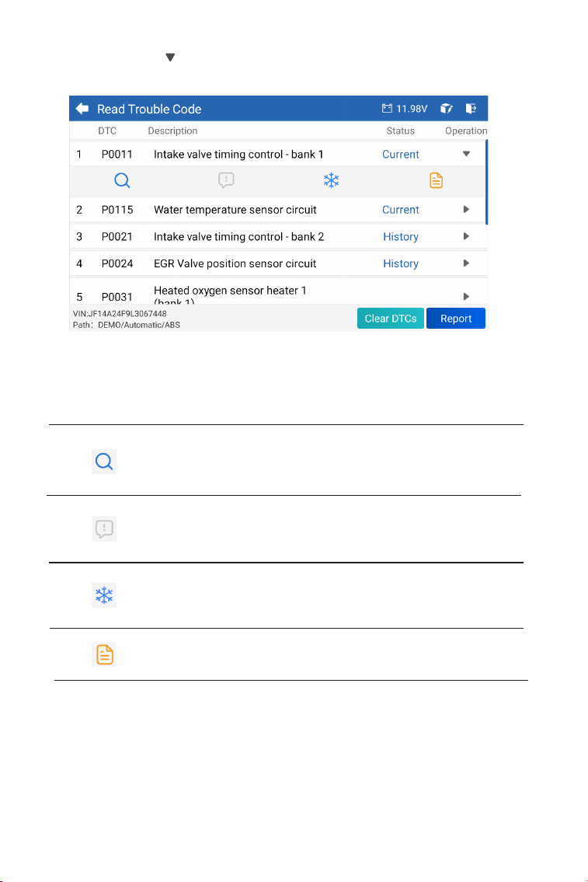Click the exit icon in header
588x882 pixels.
pos(471,109)
